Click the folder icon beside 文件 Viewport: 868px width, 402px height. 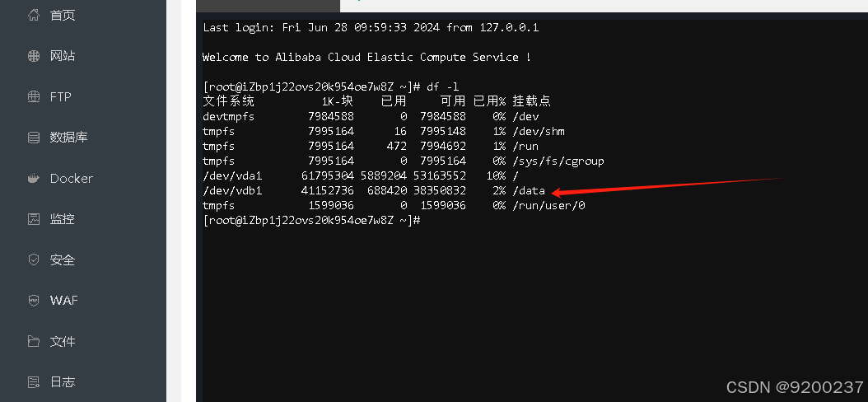point(34,341)
